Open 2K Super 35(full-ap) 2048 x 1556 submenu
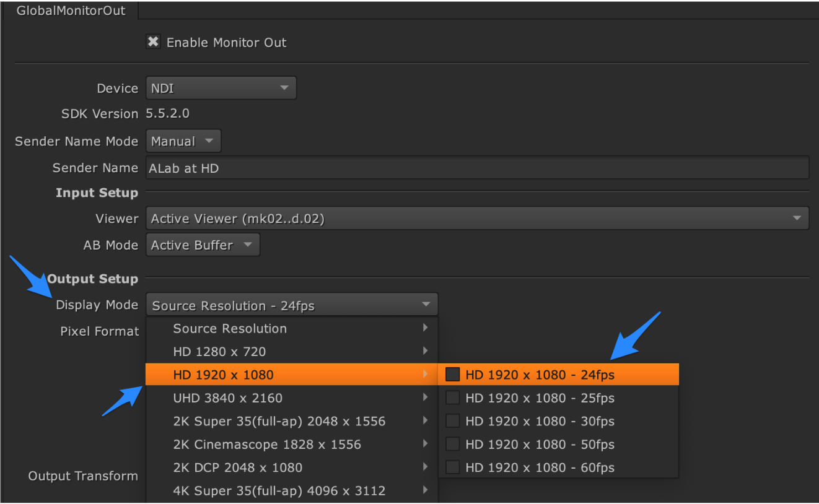819x504 pixels. coord(292,421)
